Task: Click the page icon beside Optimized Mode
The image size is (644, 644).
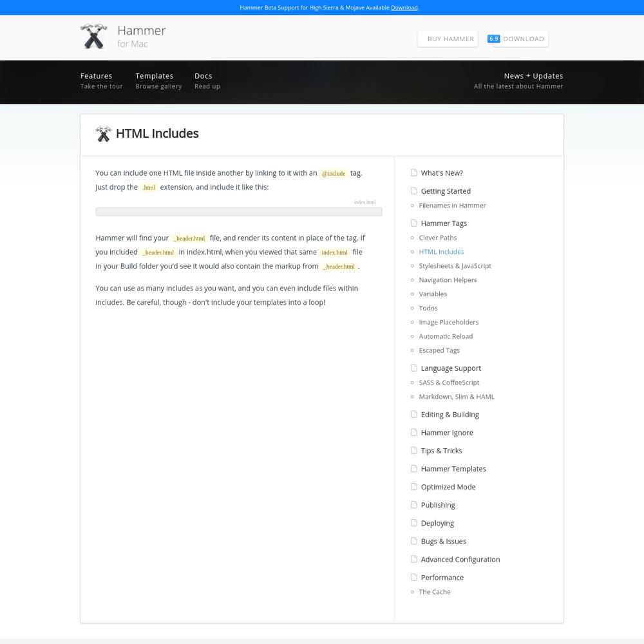Action: point(414,487)
